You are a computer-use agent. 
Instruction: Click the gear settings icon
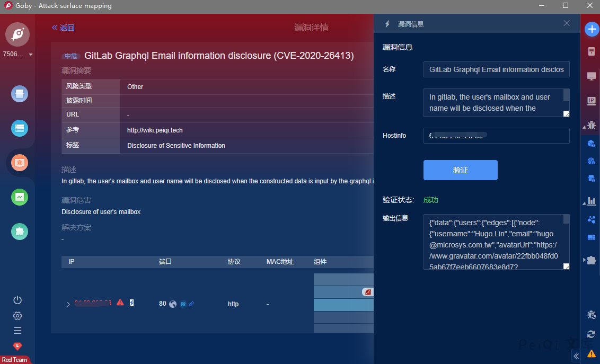click(x=17, y=316)
